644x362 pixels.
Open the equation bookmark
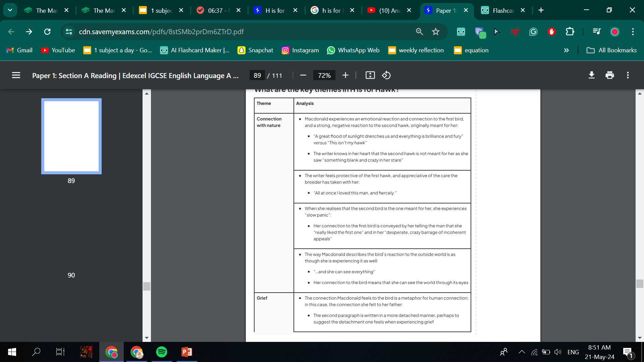coord(471,50)
